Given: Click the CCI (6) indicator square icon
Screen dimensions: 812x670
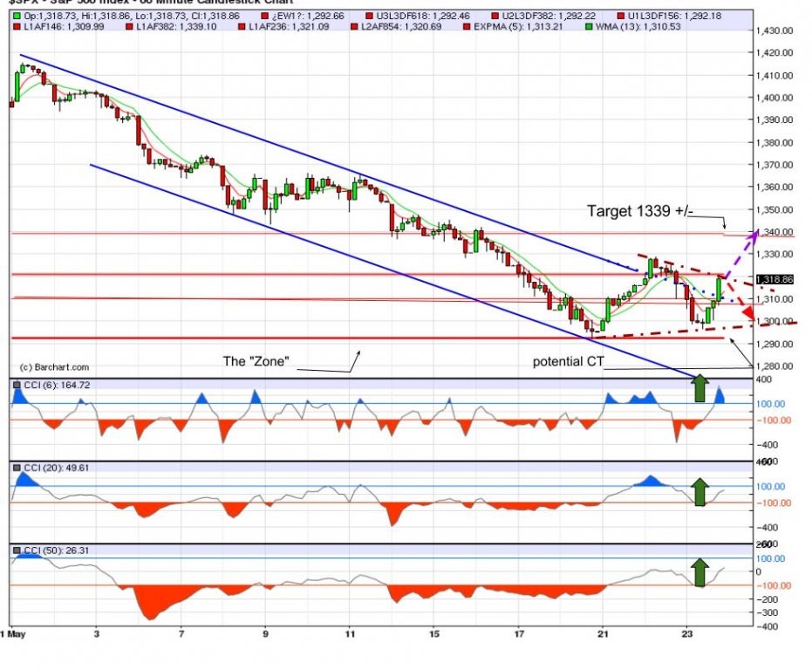Looking at the screenshot, I should pos(17,385).
